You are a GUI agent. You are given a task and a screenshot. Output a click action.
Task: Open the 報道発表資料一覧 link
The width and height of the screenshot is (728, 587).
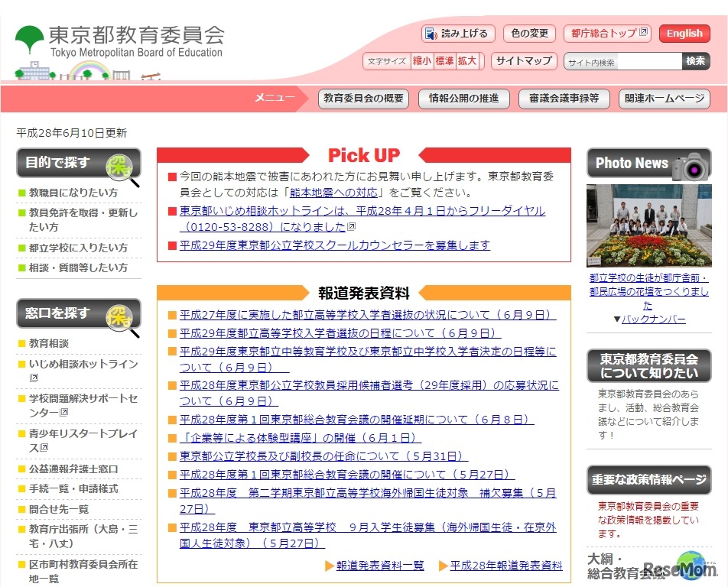click(380, 566)
